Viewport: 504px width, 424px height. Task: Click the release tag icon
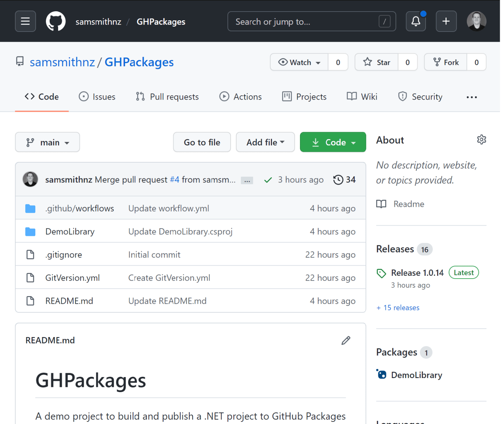tap(381, 273)
